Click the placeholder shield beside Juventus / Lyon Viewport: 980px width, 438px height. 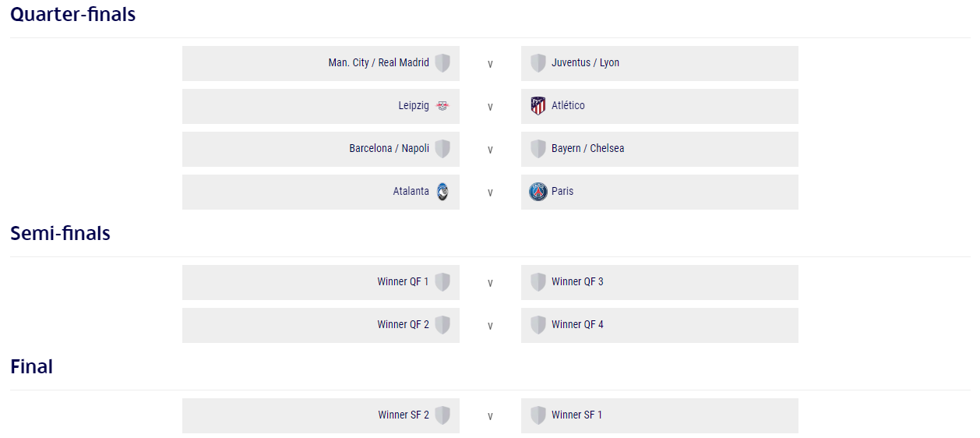(x=538, y=63)
